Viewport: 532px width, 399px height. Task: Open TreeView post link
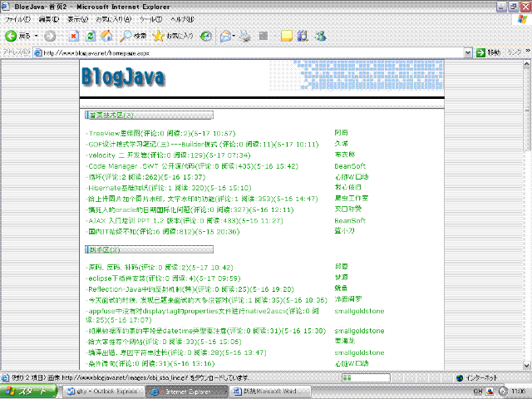click(162, 133)
